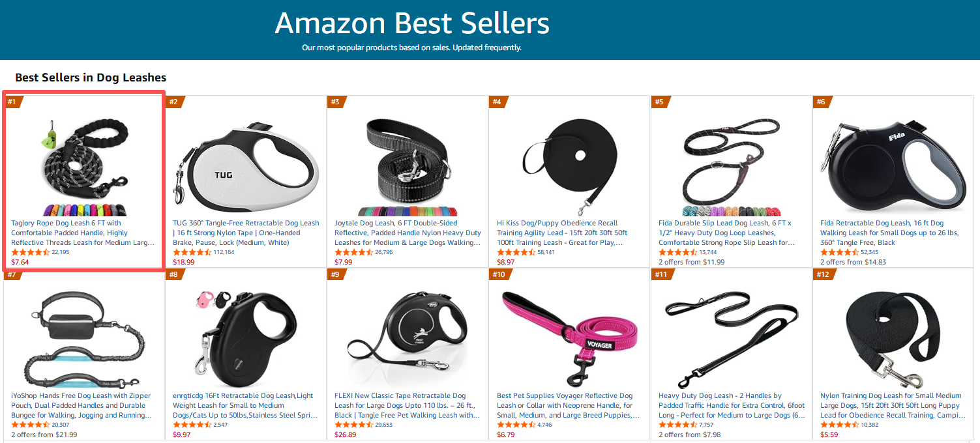Click star rating of TUG retractable leash
This screenshot has height=443, width=980.
(192, 252)
